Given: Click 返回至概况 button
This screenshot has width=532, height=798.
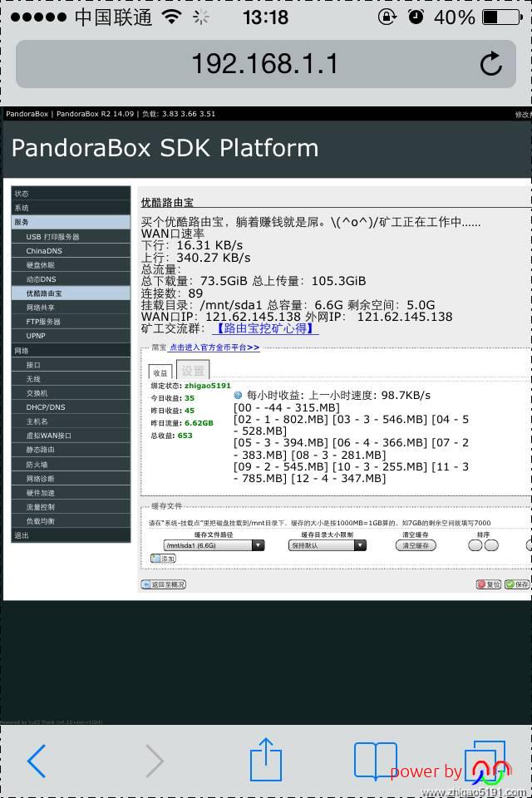Looking at the screenshot, I should click(x=164, y=584).
